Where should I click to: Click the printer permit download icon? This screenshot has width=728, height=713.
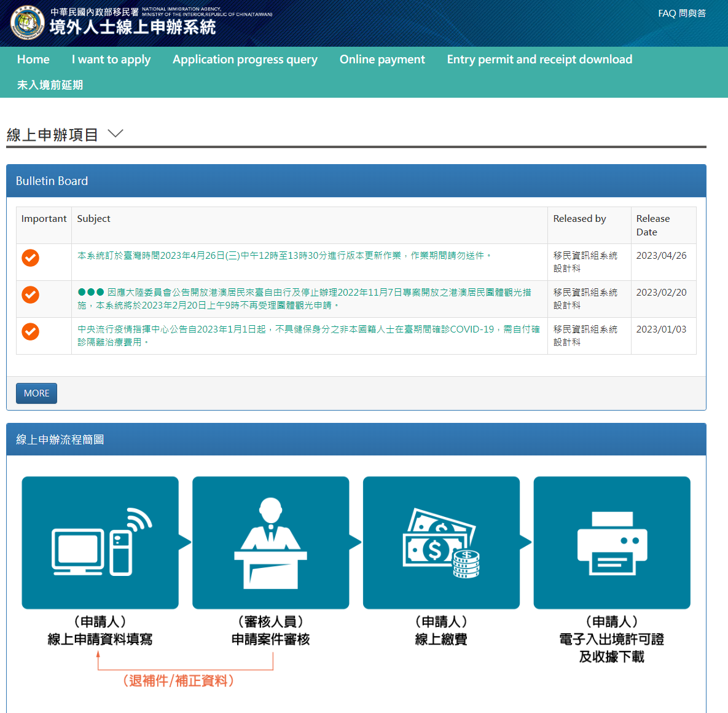[612, 543]
